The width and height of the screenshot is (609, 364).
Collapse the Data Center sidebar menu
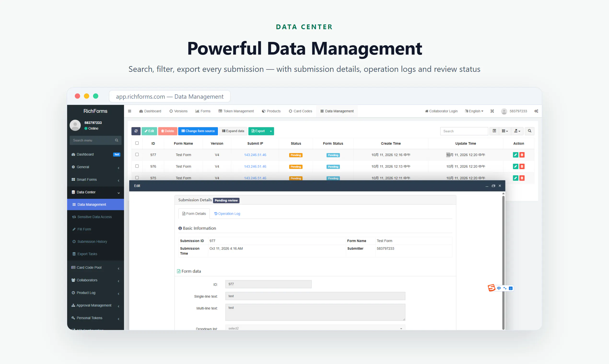[x=95, y=192]
